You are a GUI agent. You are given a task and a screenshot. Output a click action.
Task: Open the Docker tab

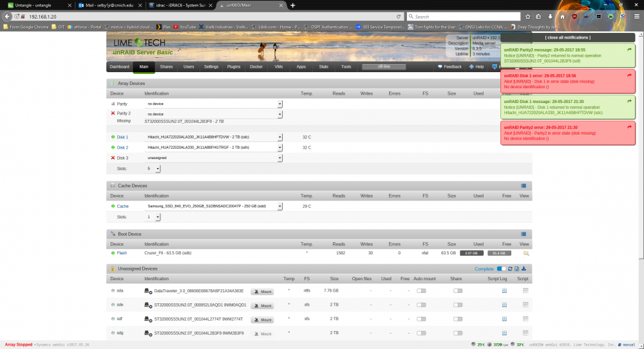click(256, 66)
